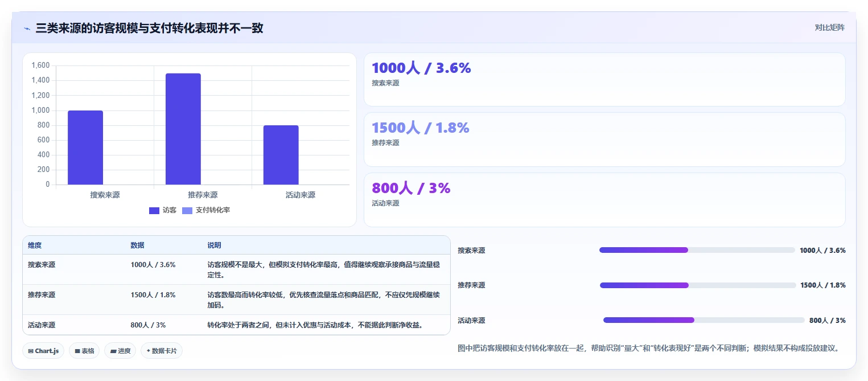Click the 活动来源 bar in chart
The width and height of the screenshot is (868, 381).
coord(281,155)
